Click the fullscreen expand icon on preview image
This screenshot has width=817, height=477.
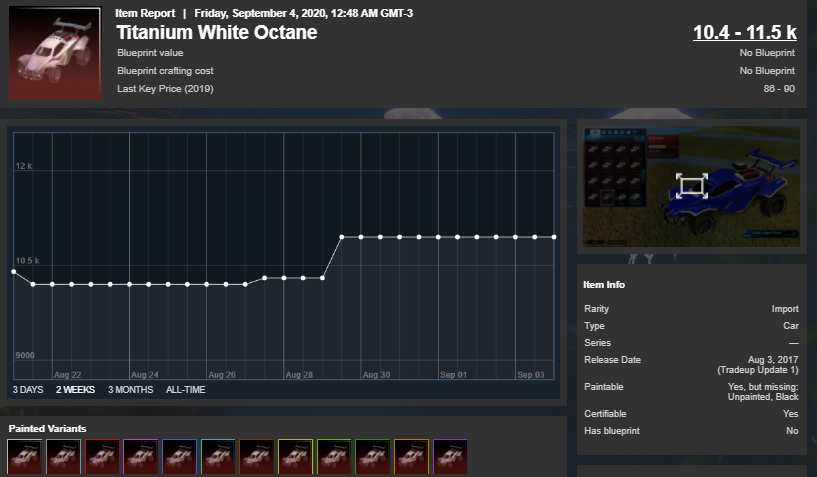click(x=692, y=186)
